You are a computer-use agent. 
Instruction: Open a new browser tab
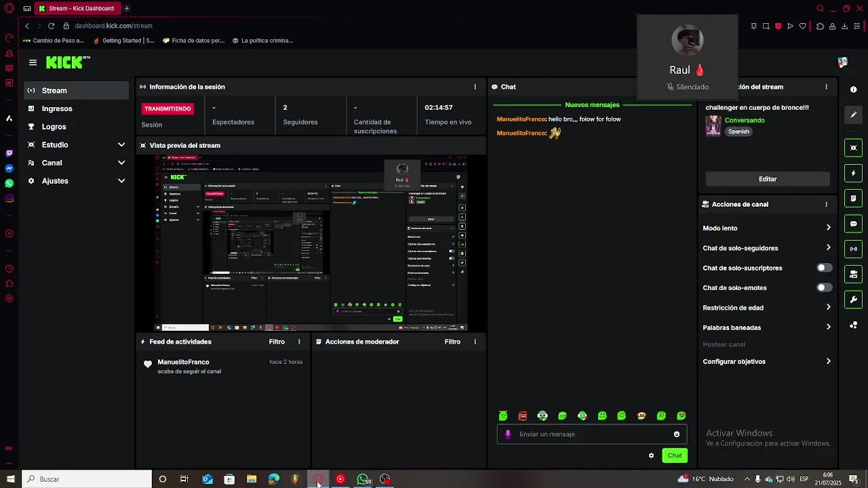tap(126, 8)
